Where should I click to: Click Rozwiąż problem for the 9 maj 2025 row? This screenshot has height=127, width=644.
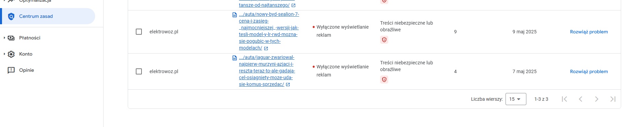589,32
